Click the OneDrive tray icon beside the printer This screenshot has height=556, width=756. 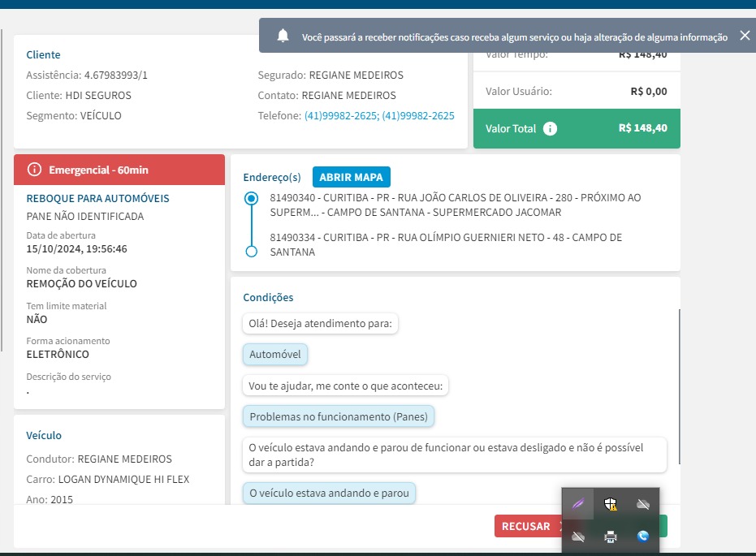click(x=578, y=537)
